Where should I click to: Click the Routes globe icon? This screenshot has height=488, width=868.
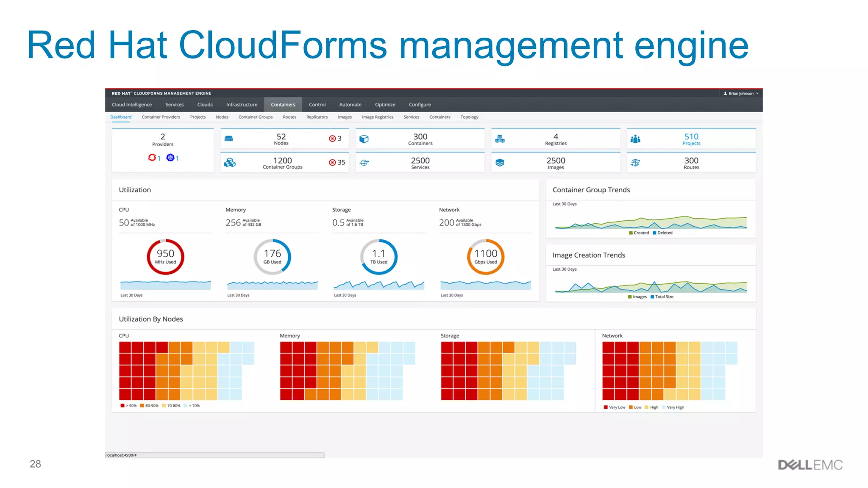point(635,163)
